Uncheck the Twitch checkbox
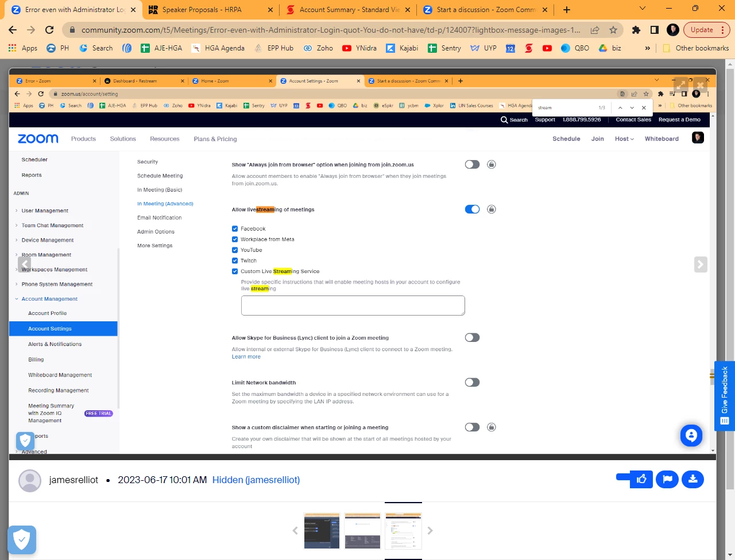The width and height of the screenshot is (735, 560). click(235, 260)
